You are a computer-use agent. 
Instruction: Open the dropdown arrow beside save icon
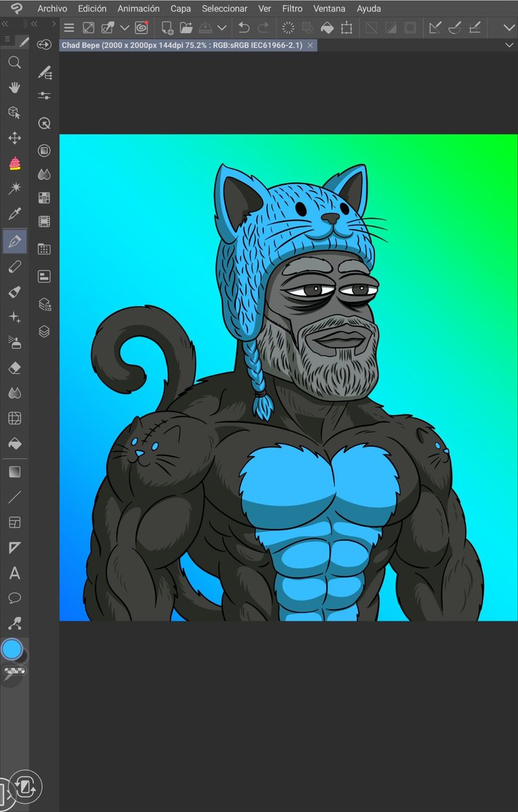[x=221, y=28]
